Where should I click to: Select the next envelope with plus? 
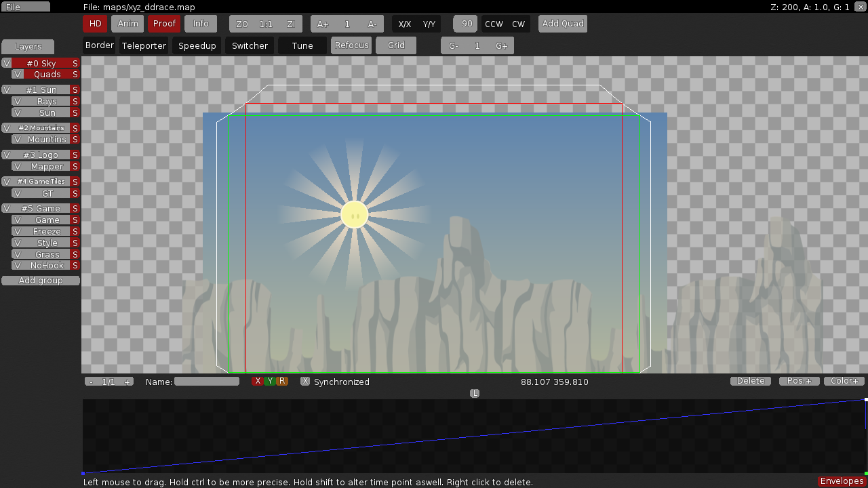[127, 382]
